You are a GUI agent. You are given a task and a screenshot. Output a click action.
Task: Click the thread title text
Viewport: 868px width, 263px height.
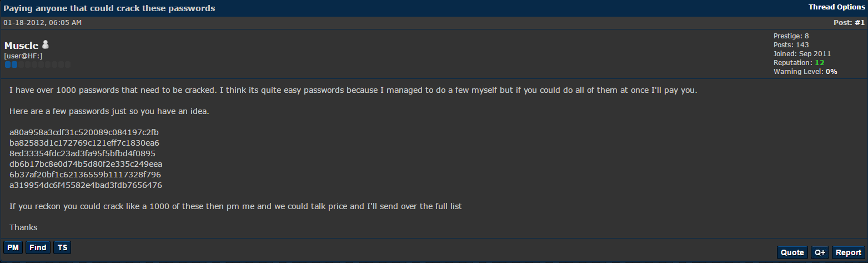coord(109,8)
